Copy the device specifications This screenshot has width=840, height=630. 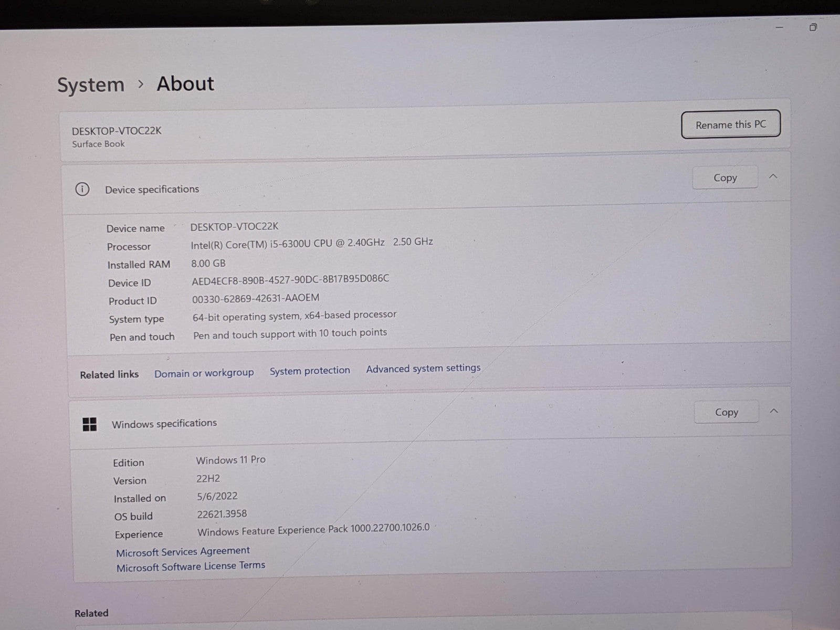click(x=725, y=177)
